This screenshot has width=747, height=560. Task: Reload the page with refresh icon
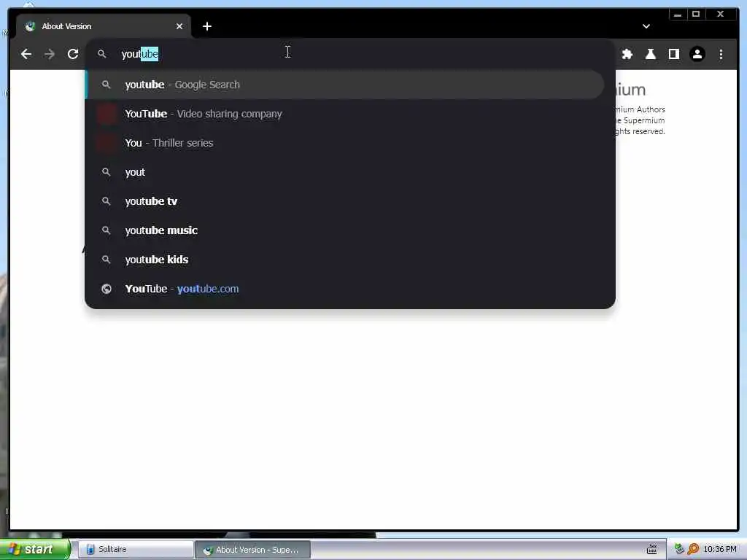[73, 54]
